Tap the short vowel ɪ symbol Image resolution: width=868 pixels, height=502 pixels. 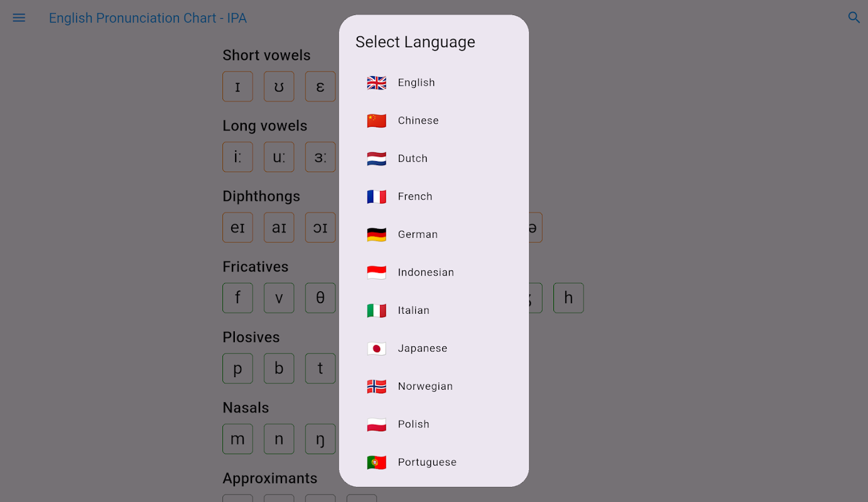[237, 87]
